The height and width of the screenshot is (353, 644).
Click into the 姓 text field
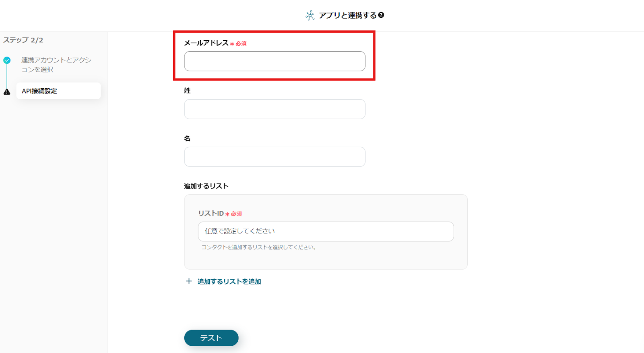(x=275, y=109)
